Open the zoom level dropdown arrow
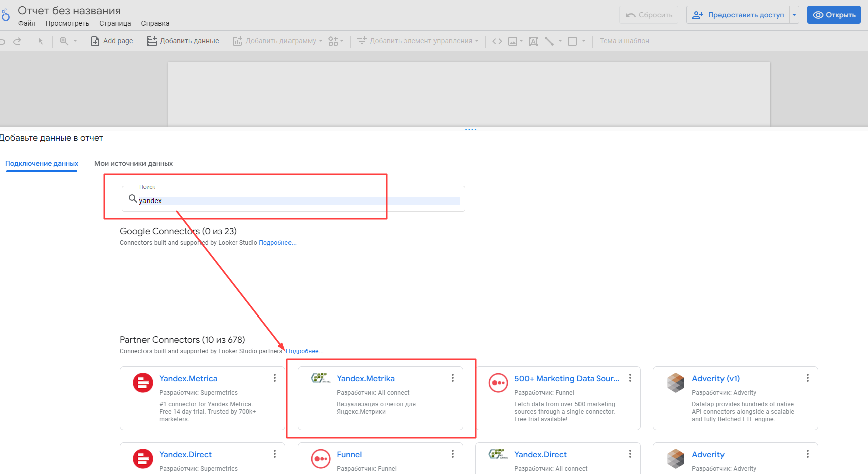 point(75,41)
